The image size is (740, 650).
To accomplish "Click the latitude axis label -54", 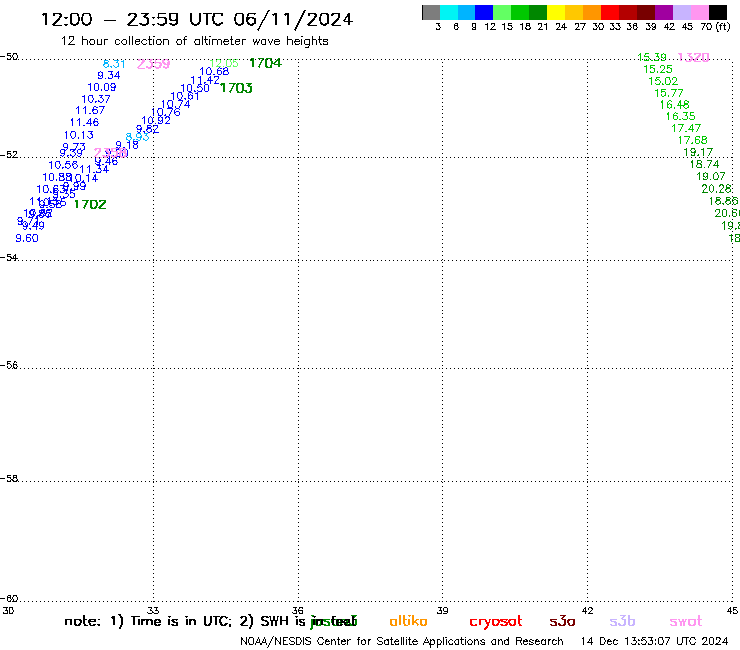I will 9,258.
